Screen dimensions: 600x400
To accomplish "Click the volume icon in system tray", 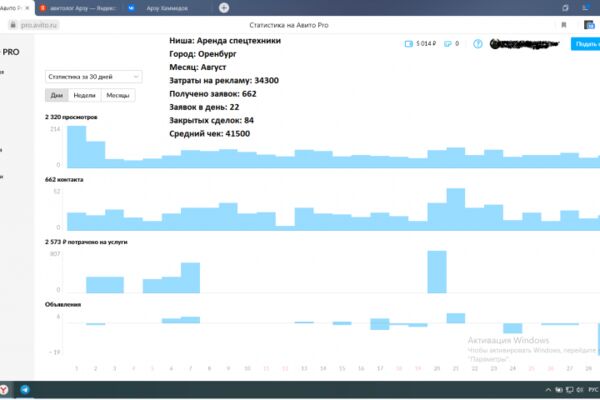I will [580, 390].
